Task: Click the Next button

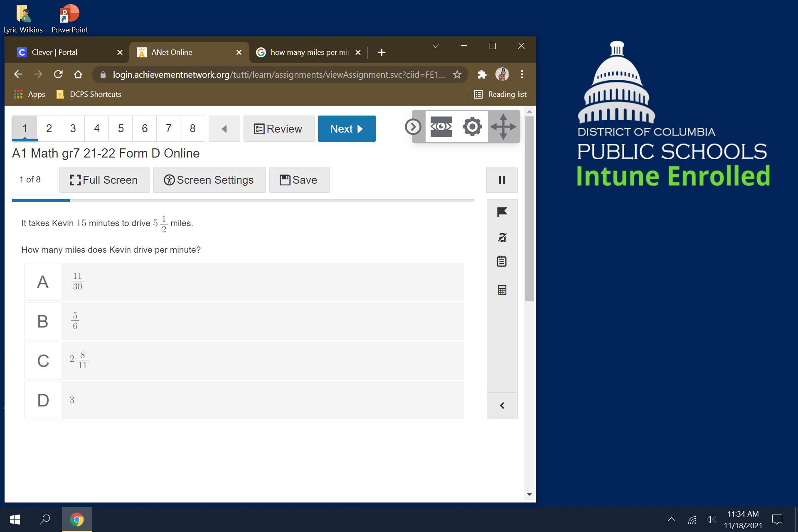Action: [346, 129]
